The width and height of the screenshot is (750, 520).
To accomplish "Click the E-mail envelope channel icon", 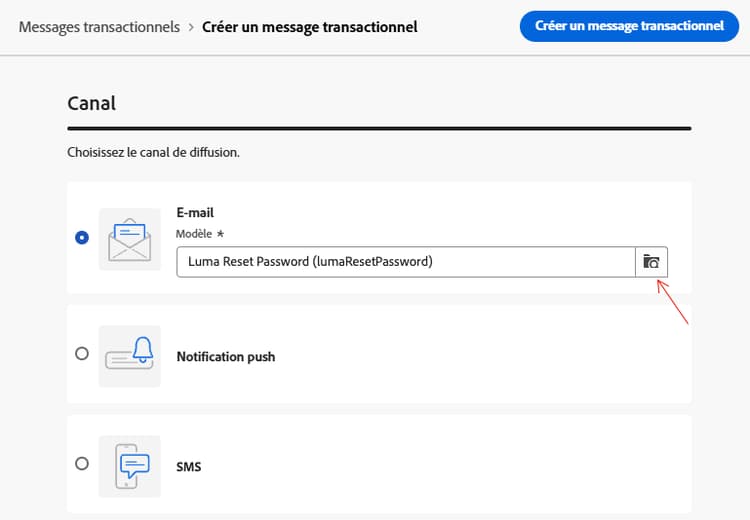I will tap(130, 239).
